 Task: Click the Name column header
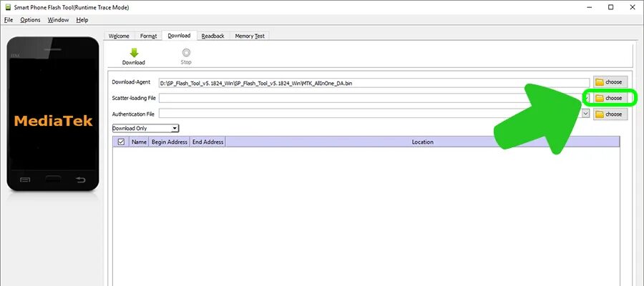(x=140, y=142)
